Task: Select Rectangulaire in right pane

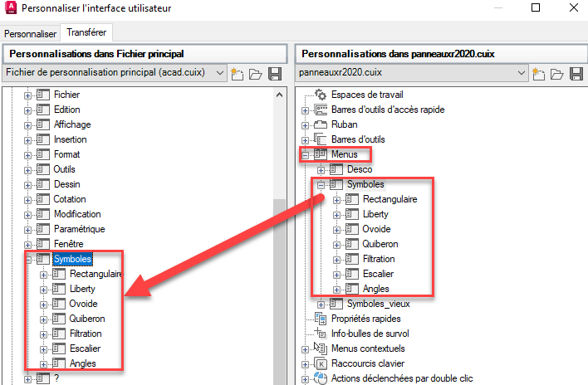Action: coord(390,199)
